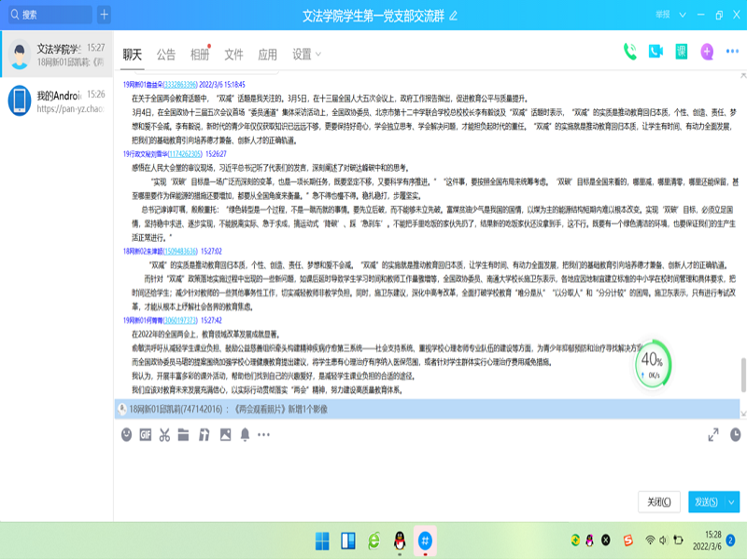Start a group video call

coord(655,52)
